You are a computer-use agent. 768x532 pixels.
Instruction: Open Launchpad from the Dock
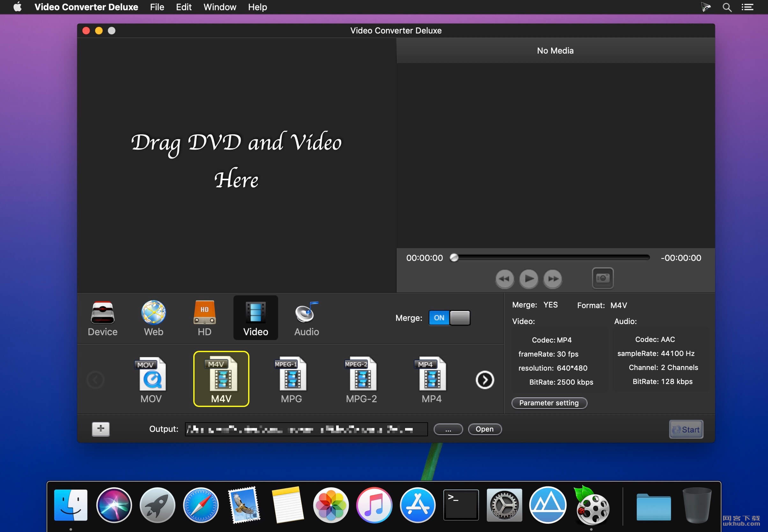[x=157, y=505]
